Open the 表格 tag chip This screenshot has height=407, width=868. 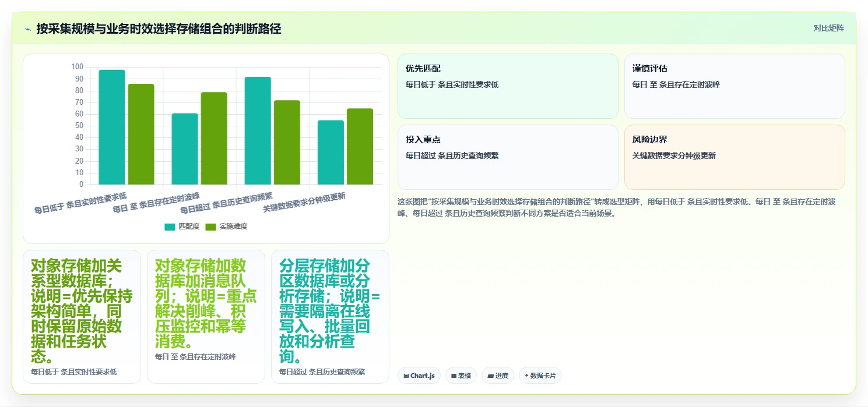(x=461, y=376)
